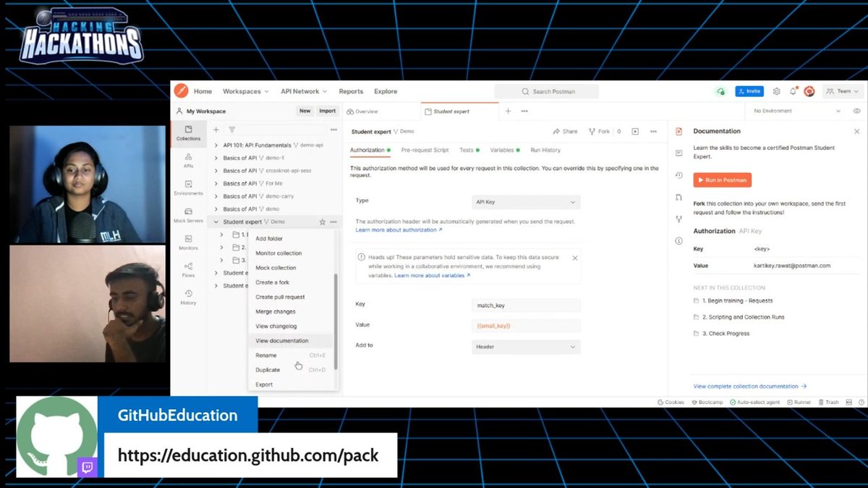
Task: Click the filter icon above collections list
Action: pos(232,130)
